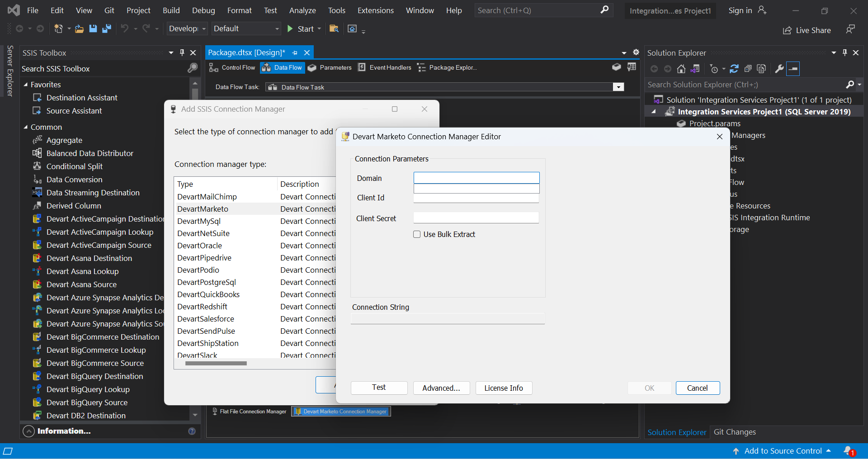Click the designer settings gear icon

[636, 52]
